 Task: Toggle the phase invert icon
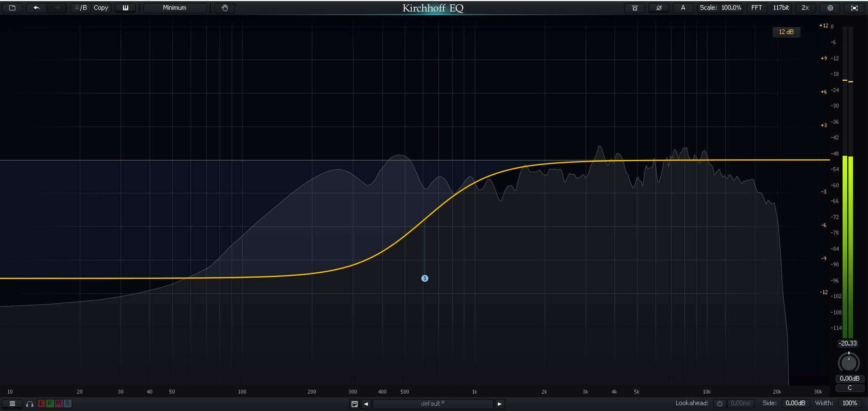point(659,8)
